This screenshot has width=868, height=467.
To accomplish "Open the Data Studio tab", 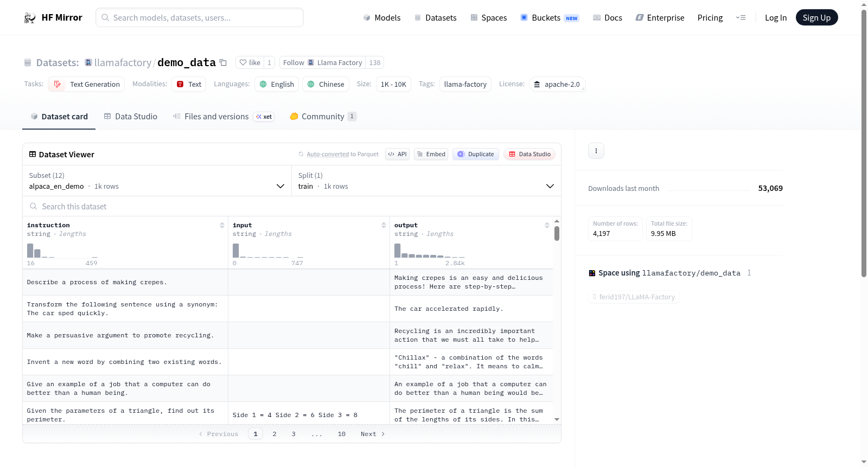I will pos(131,117).
